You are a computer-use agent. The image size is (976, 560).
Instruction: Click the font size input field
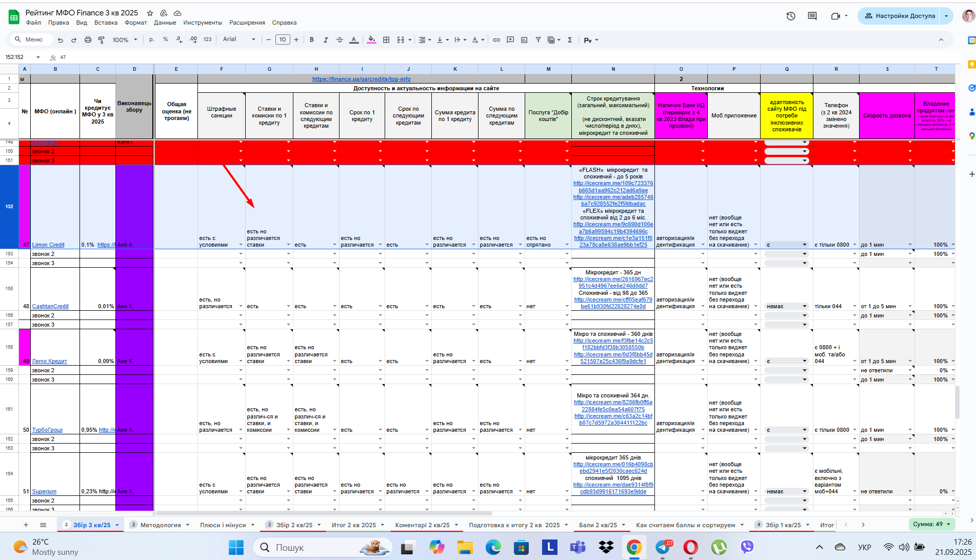click(x=283, y=39)
